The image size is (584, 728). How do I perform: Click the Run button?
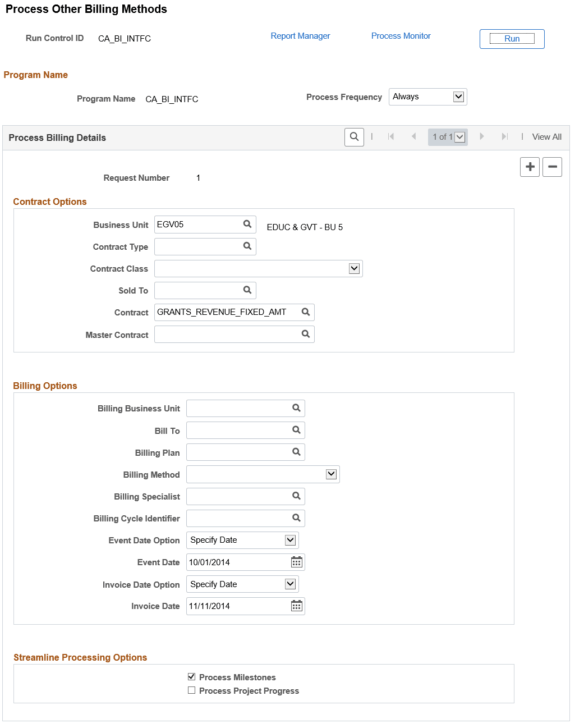[x=511, y=39]
